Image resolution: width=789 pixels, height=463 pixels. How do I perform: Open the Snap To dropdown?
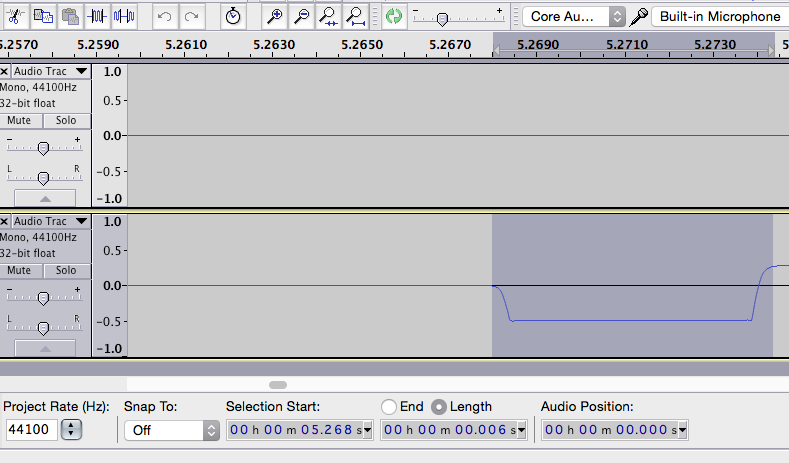(x=170, y=430)
